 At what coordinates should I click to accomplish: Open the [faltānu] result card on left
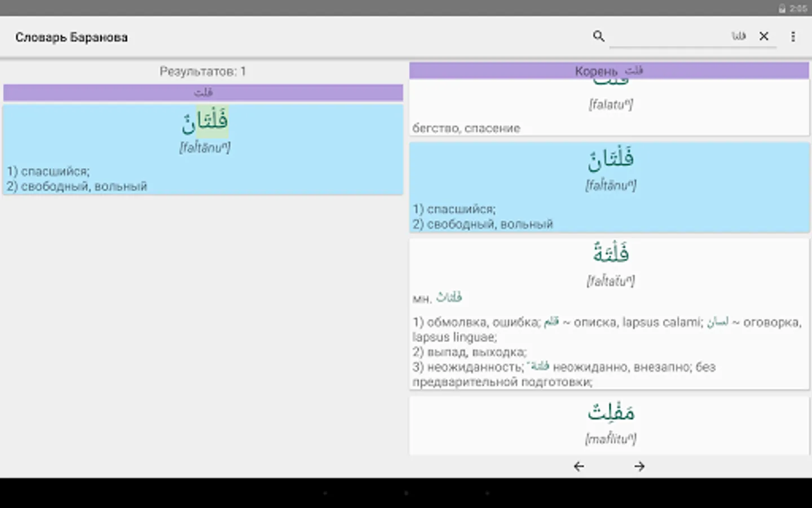pyautogui.click(x=203, y=150)
